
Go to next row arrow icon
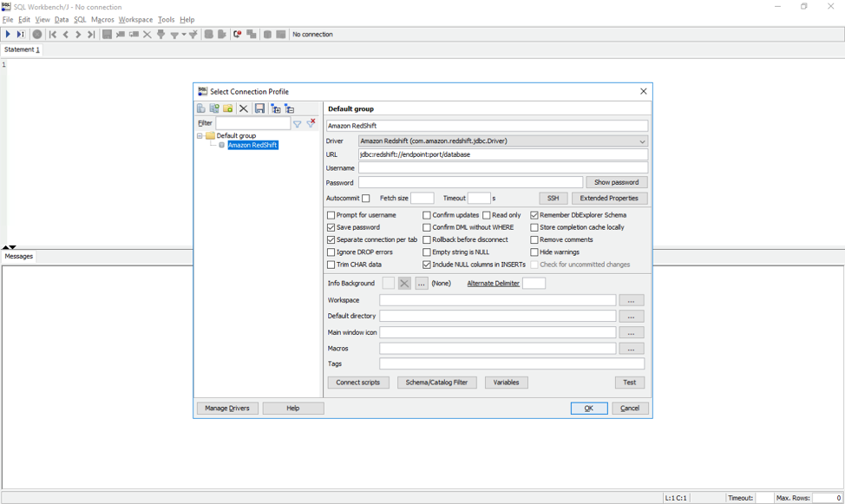point(78,34)
